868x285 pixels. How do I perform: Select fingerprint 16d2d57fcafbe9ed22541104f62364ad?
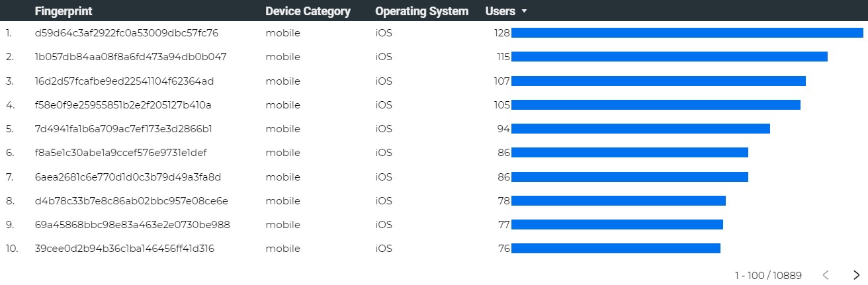(124, 81)
